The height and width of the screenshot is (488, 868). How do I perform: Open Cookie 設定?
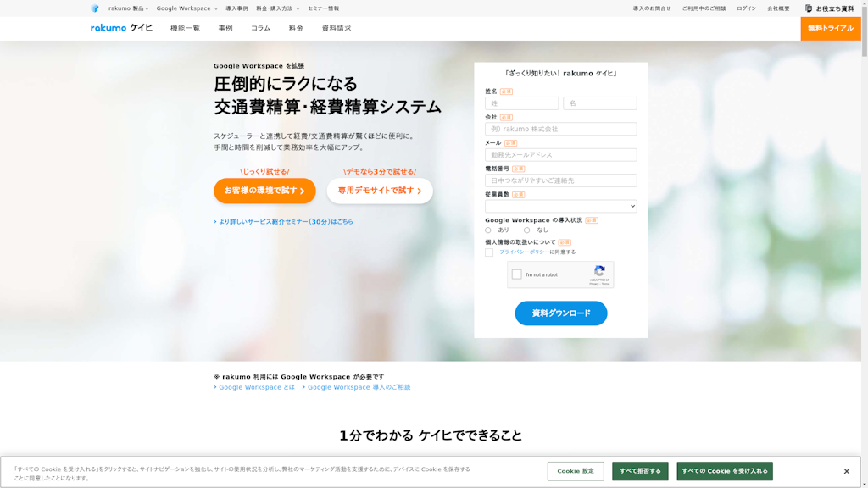click(575, 470)
